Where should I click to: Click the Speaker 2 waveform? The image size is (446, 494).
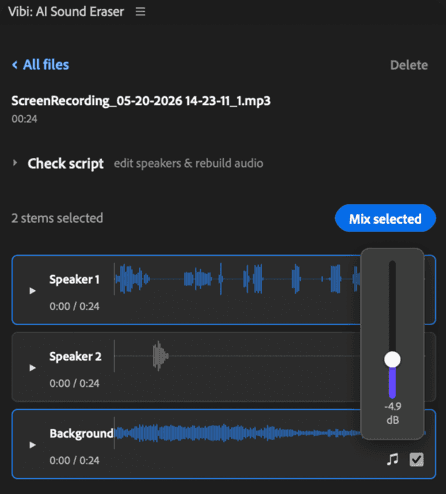coord(237,356)
